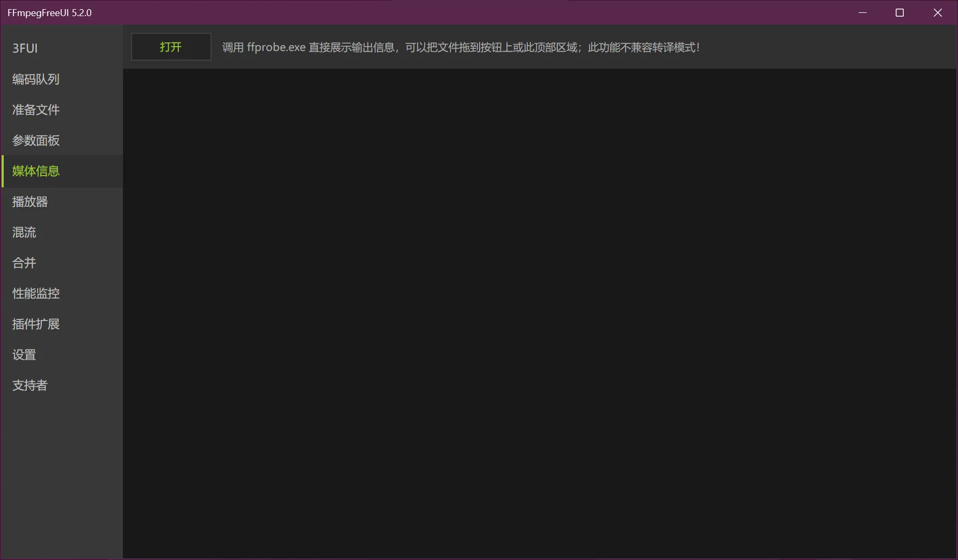Select the 媒体信息 media info tab
The image size is (958, 560).
tap(36, 171)
